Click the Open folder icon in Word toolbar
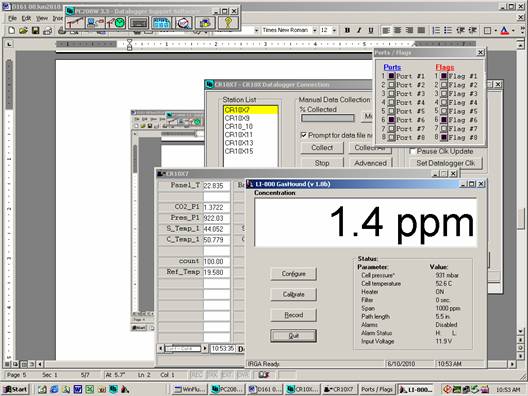Viewport: 528px width, 396px height. point(23,31)
